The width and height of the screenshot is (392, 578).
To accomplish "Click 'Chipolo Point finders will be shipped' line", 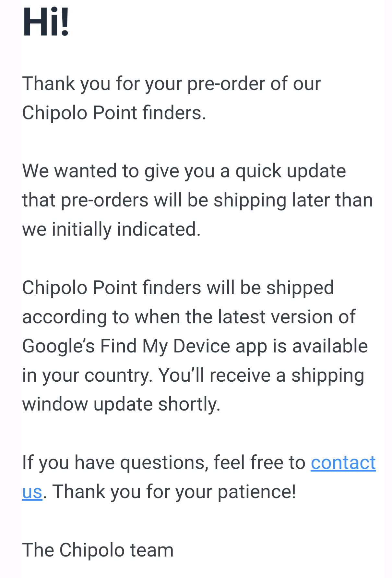I will pos(178,288).
